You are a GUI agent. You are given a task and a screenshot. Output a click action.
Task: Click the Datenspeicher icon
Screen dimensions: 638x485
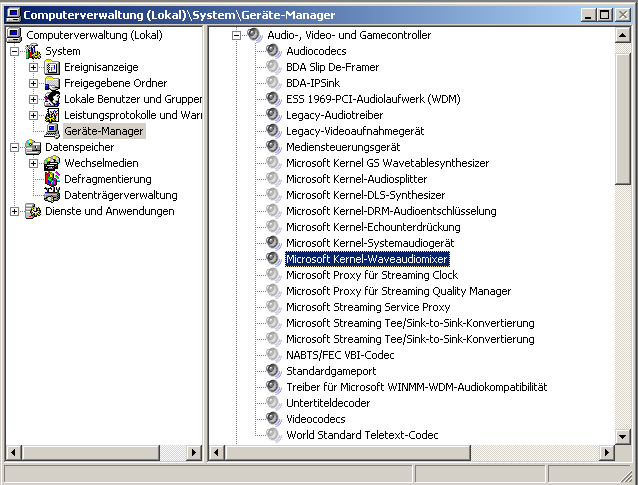coord(33,147)
